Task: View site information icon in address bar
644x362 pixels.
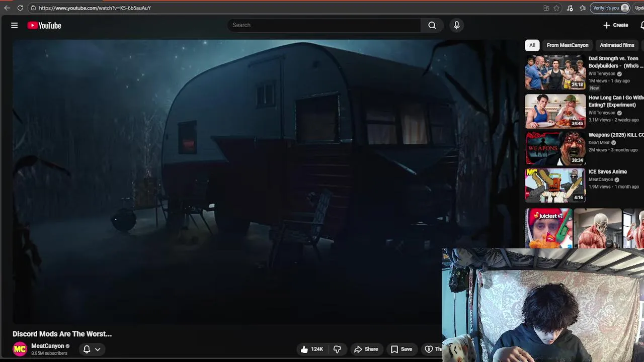Action: [x=33, y=8]
